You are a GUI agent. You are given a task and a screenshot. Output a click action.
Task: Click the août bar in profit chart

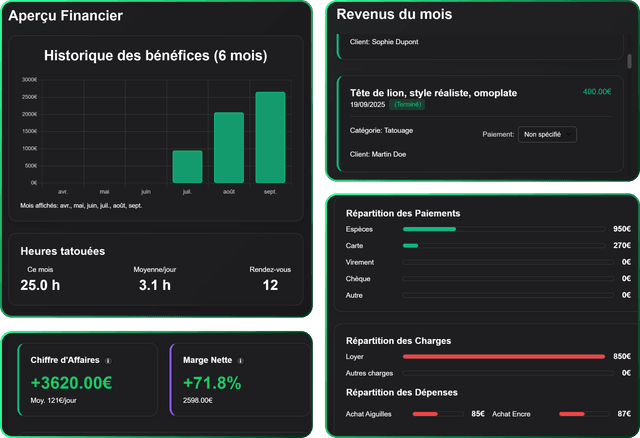point(229,148)
